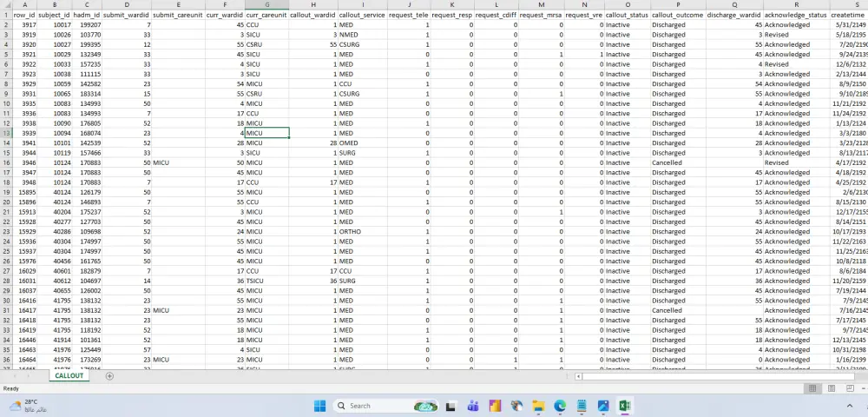Select the subject_id cell 40612
The width and height of the screenshot is (868, 417).
coord(55,281)
